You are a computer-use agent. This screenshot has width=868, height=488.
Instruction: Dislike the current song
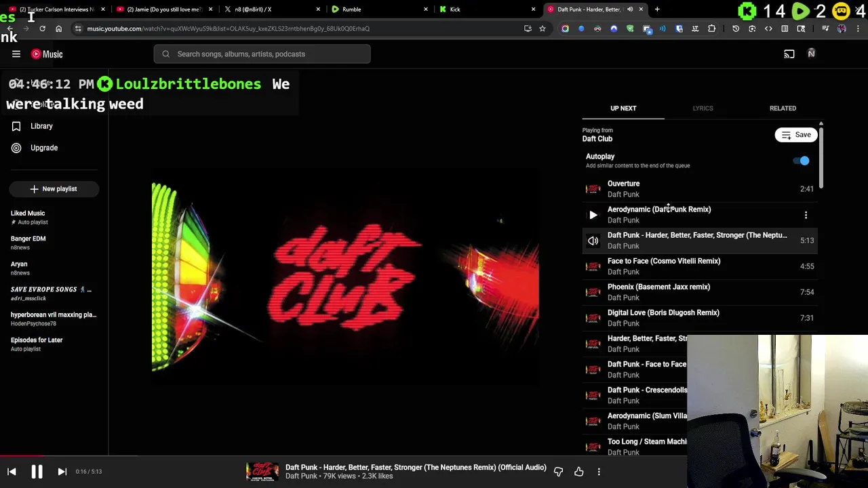click(558, 472)
